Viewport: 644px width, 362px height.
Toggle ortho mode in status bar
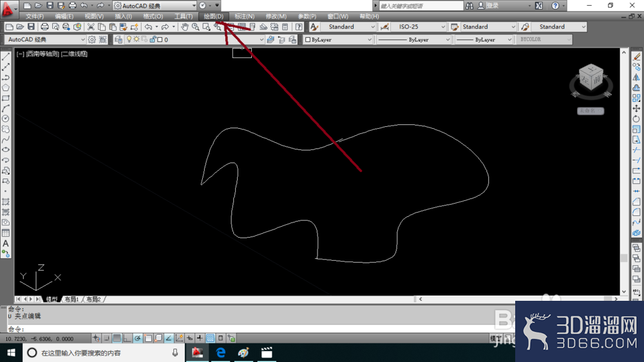(x=128, y=338)
